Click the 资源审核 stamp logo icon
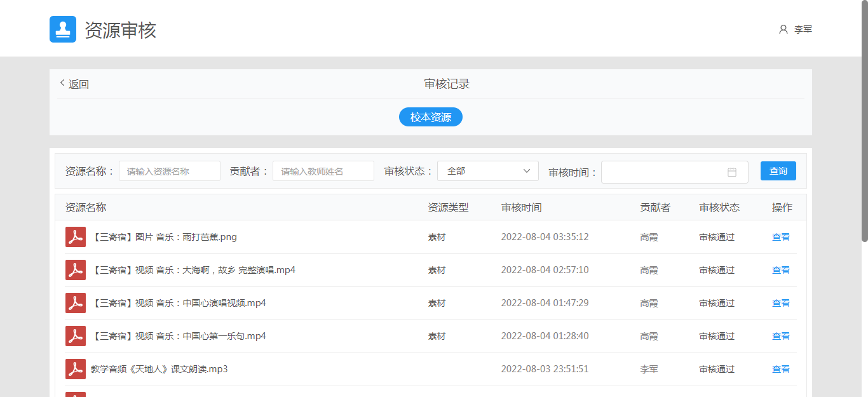Screen dimensions: 868x397 [63, 29]
